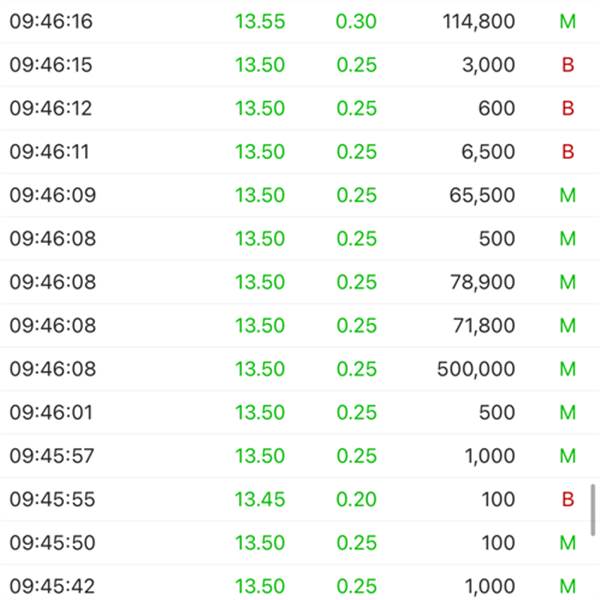Image resolution: width=600 pixels, height=600 pixels.
Task: Click the M indicator on the 500,000 volume trade
Action: click(568, 369)
